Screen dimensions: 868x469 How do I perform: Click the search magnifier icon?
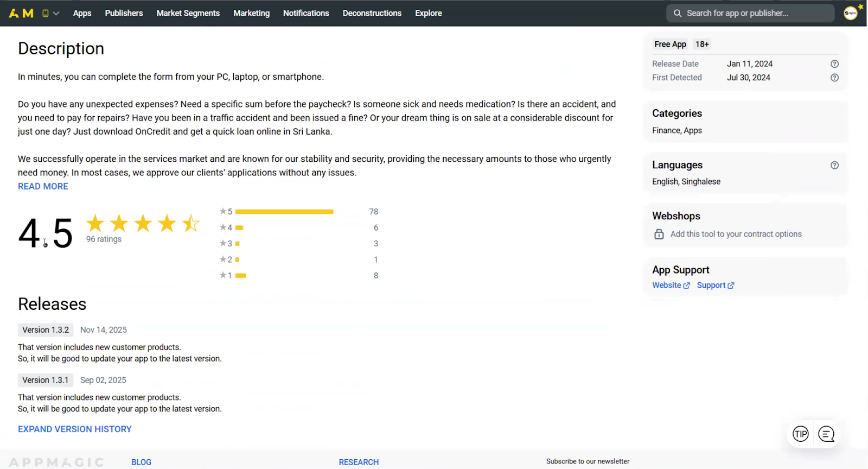pos(678,13)
